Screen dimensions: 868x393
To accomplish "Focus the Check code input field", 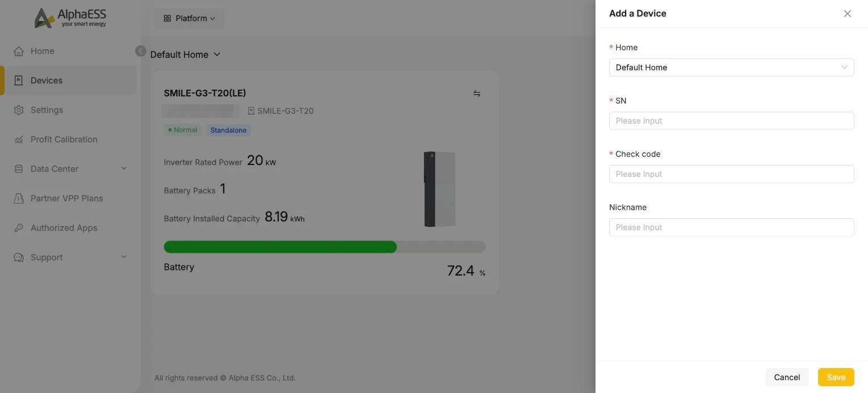I will pyautogui.click(x=731, y=174).
